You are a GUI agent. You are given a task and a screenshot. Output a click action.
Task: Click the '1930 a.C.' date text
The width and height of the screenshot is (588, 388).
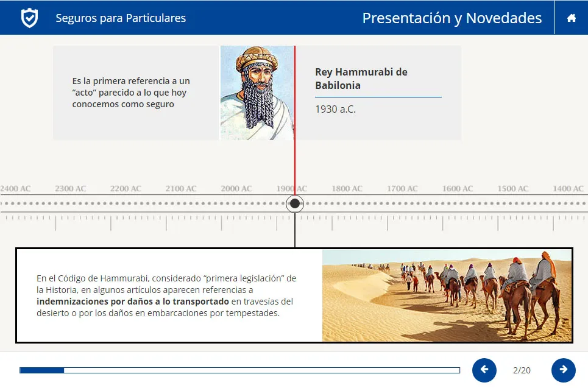pos(335,109)
